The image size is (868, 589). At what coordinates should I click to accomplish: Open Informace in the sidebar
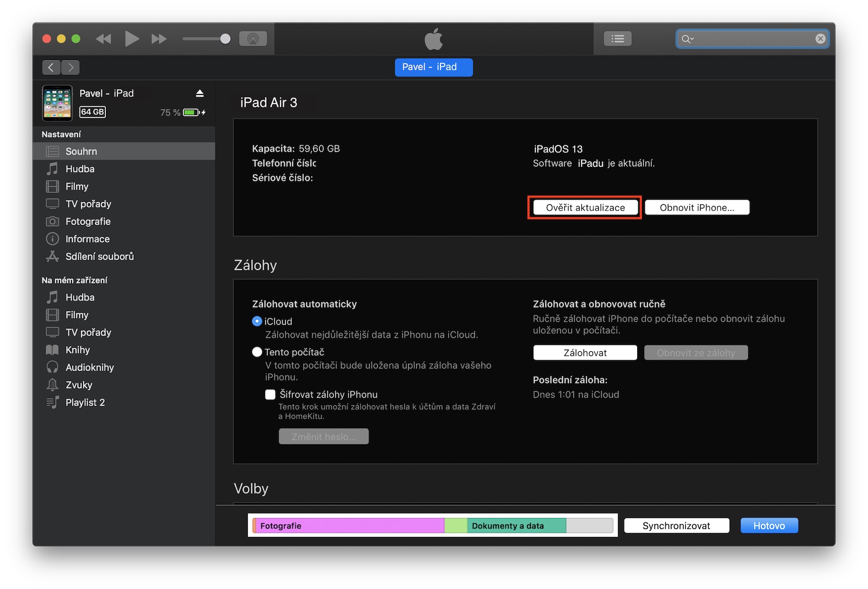pos(124,239)
